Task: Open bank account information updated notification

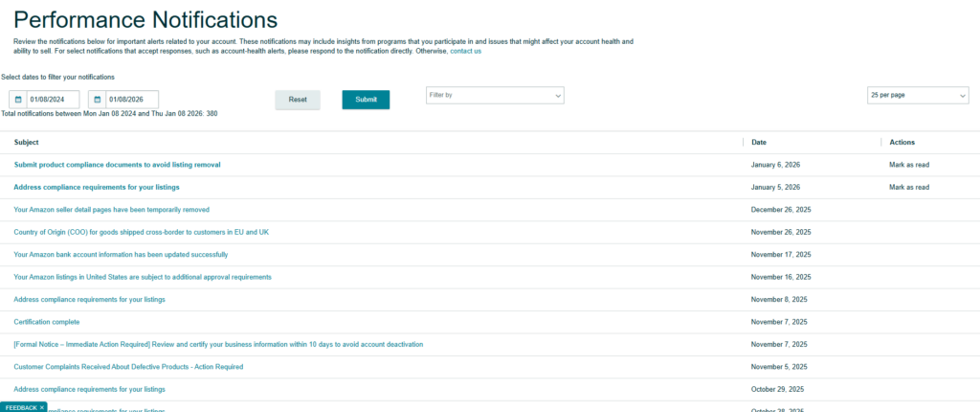Action: point(121,254)
